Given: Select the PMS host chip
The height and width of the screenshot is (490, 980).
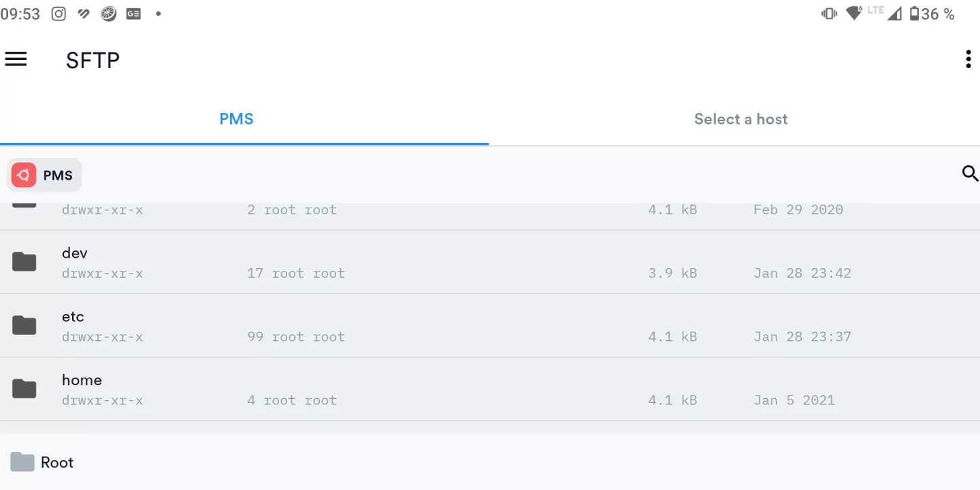Looking at the screenshot, I should click(x=44, y=175).
